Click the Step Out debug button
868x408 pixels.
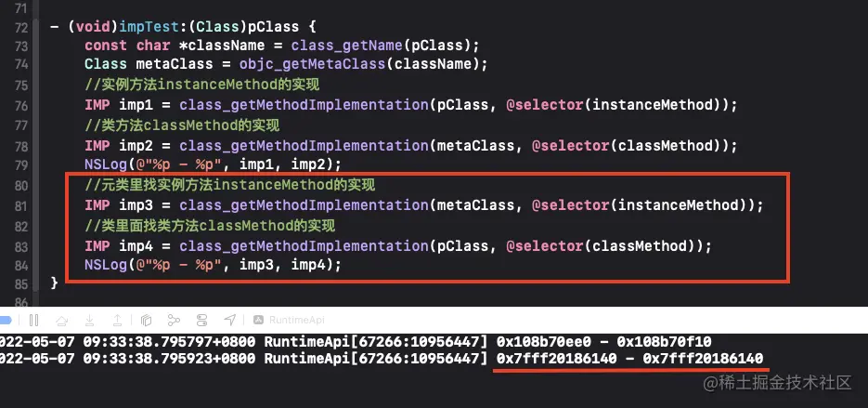117,320
